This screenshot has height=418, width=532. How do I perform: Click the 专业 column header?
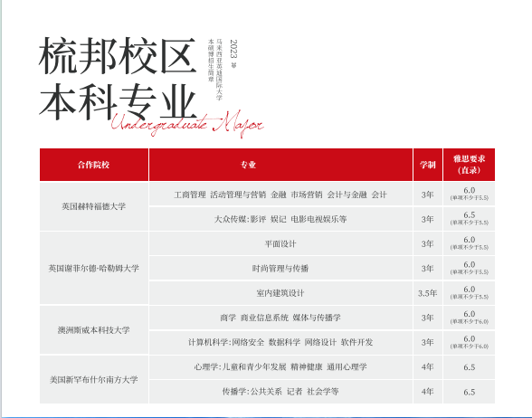(280, 165)
